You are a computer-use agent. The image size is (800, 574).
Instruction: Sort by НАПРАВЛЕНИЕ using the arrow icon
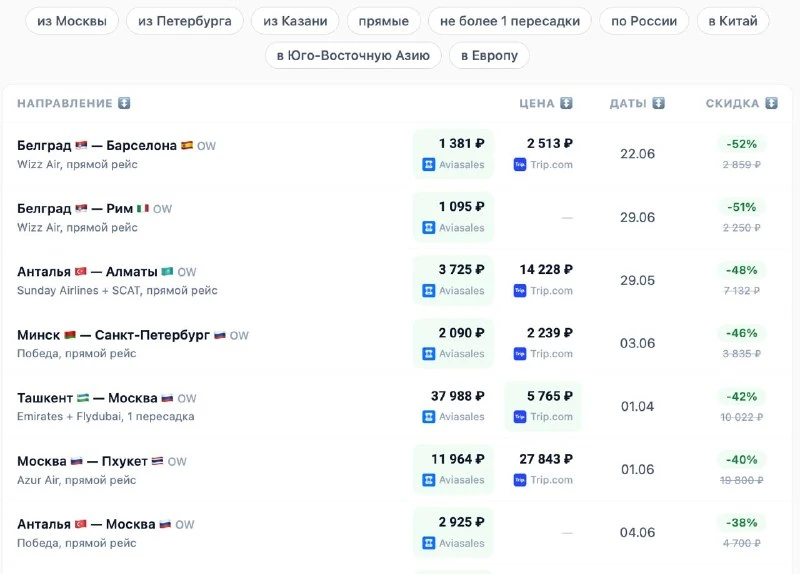(x=124, y=103)
